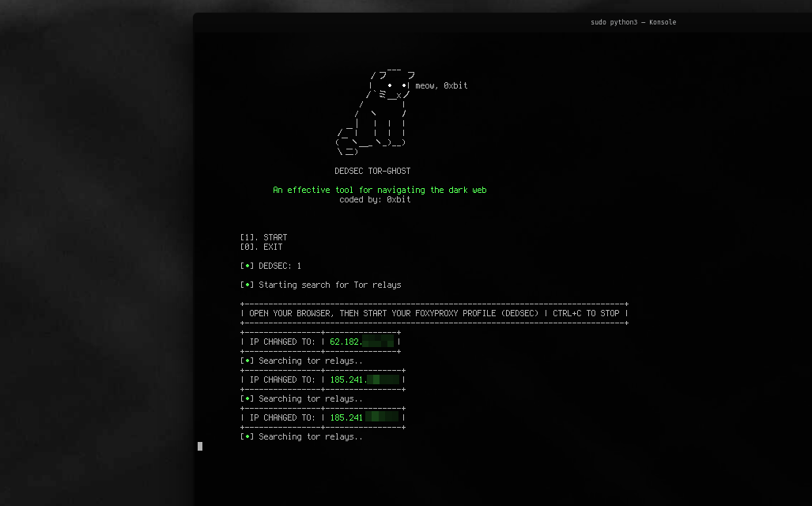Click 'Starting search for Tor relays' line
Screen dimensions: 812x506
pyautogui.click(x=321, y=285)
